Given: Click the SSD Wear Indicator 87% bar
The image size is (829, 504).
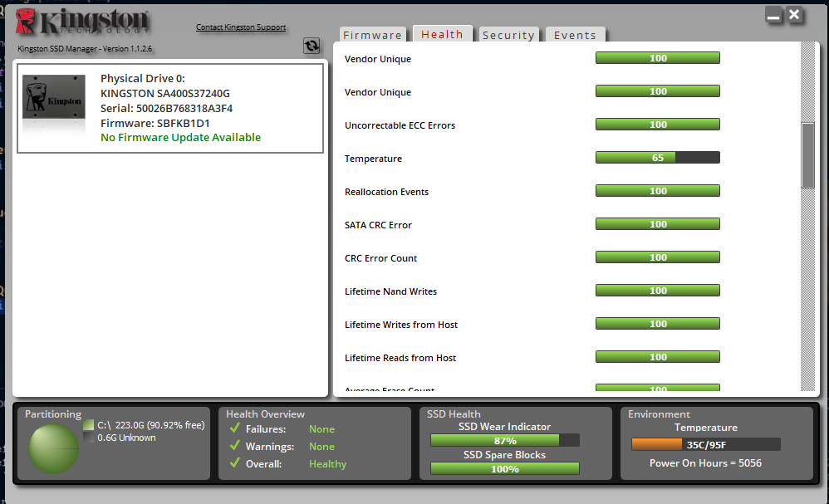Looking at the screenshot, I should [505, 440].
